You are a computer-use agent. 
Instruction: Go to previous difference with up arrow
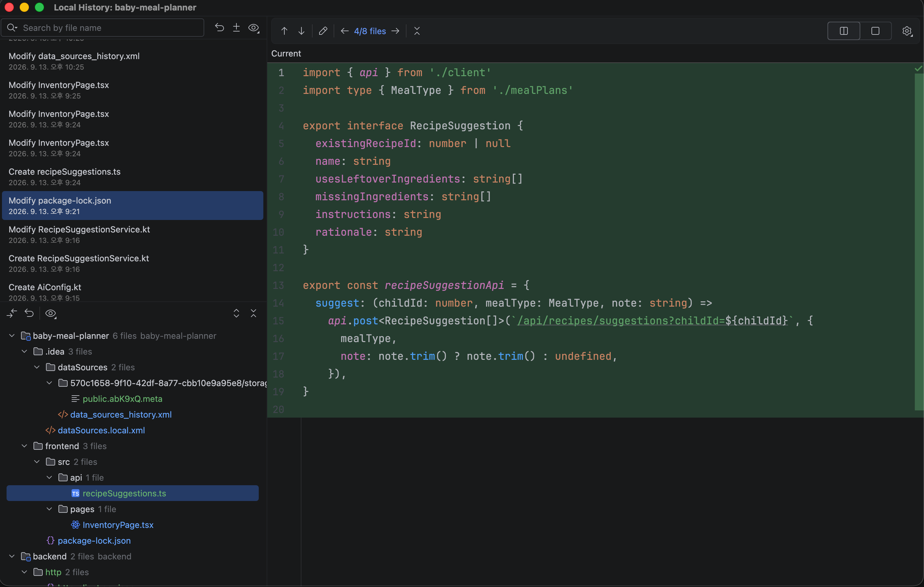tap(284, 31)
